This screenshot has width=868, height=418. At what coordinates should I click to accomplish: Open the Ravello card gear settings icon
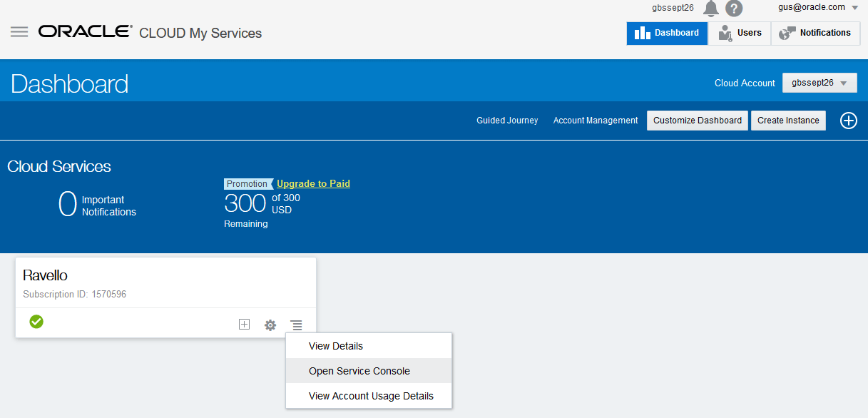click(270, 325)
